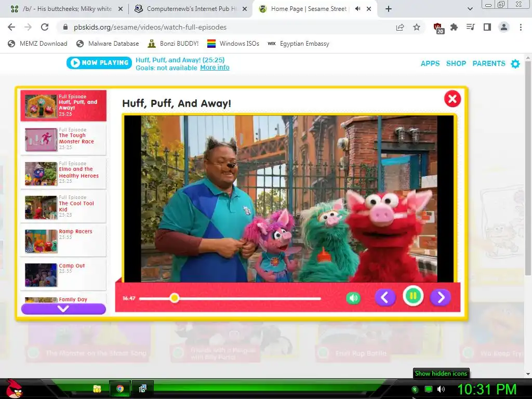Open a new tab with the plus button
Image resolution: width=532 pixels, height=399 pixels.
(389, 9)
